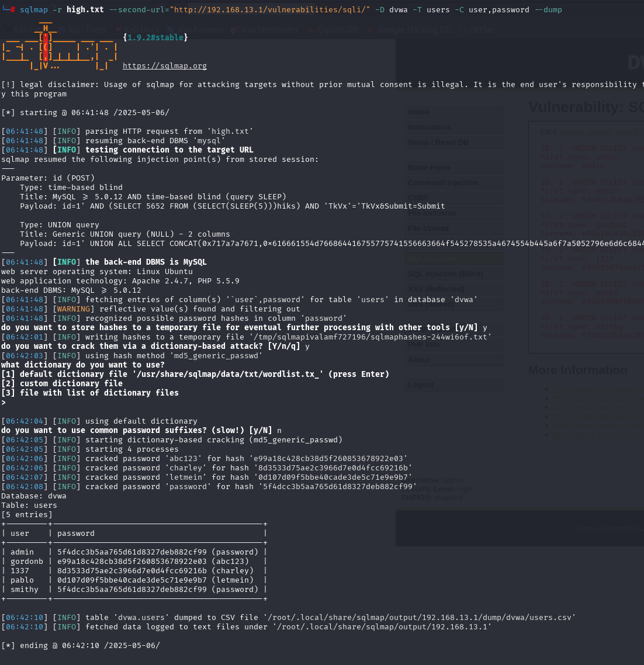Image resolution: width=644 pixels, height=665 pixels.
Task: Click the 'pablo' user cell in table
Action: click(22, 580)
